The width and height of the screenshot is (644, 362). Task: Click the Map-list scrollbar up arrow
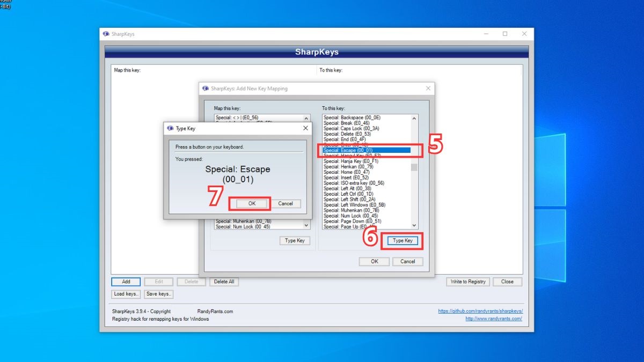306,118
